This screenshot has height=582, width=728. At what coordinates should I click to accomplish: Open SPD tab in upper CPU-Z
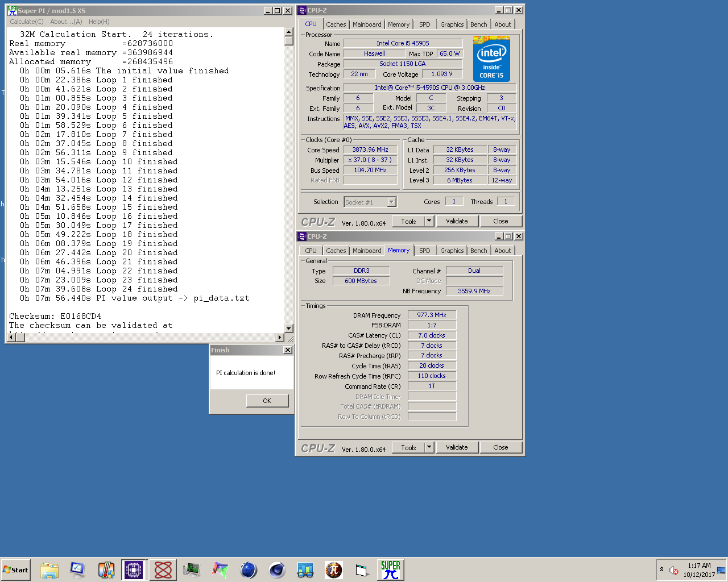(x=425, y=24)
